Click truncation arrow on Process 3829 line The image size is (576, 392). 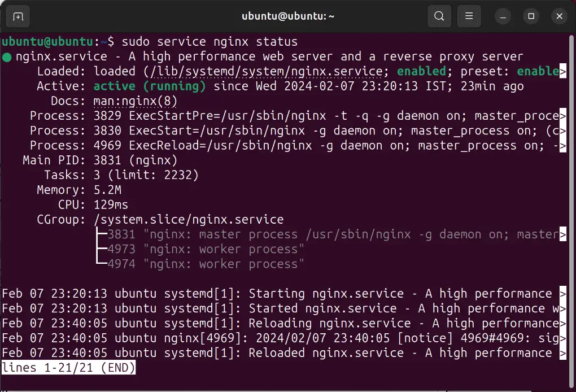tap(562, 116)
